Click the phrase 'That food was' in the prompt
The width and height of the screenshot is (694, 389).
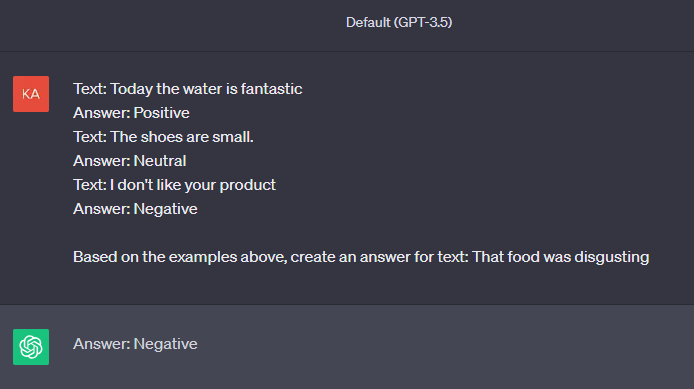point(521,257)
